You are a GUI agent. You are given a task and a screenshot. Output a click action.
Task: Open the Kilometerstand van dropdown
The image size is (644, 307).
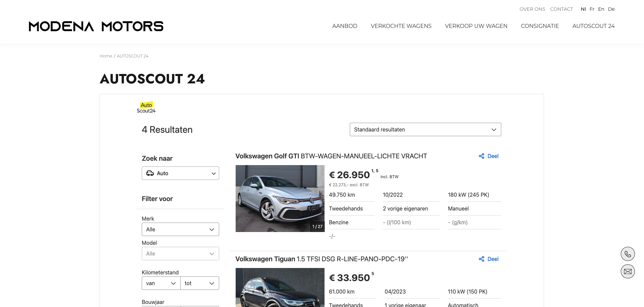point(161,283)
